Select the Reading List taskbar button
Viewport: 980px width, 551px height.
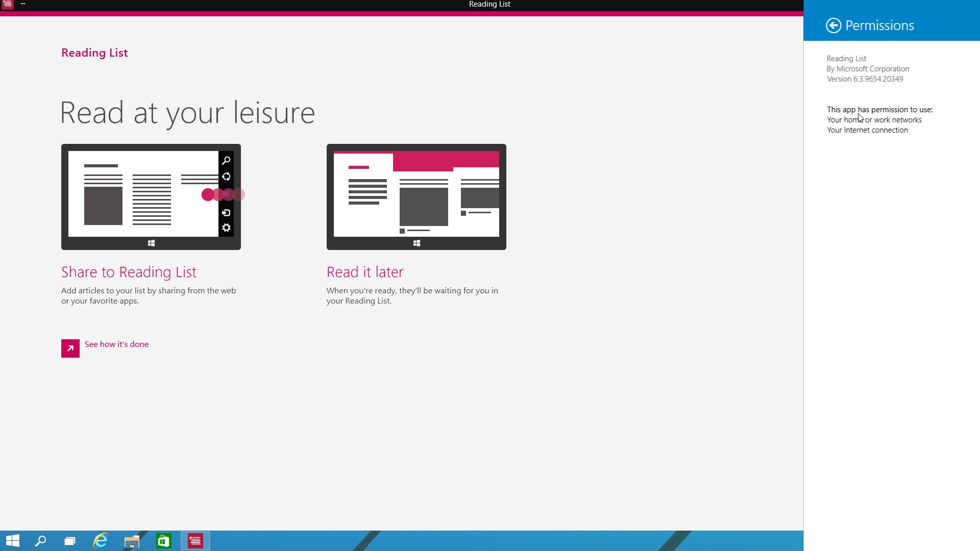pyautogui.click(x=195, y=541)
